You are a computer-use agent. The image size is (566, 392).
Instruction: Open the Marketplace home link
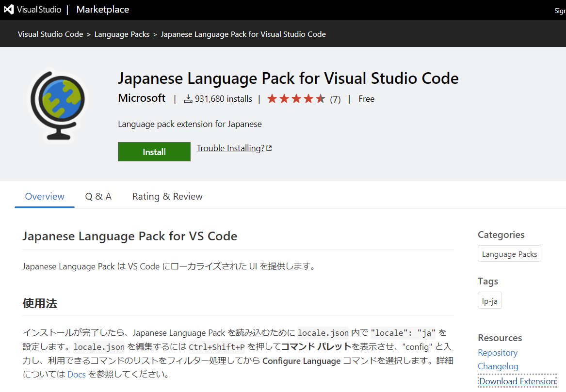pyautogui.click(x=102, y=9)
